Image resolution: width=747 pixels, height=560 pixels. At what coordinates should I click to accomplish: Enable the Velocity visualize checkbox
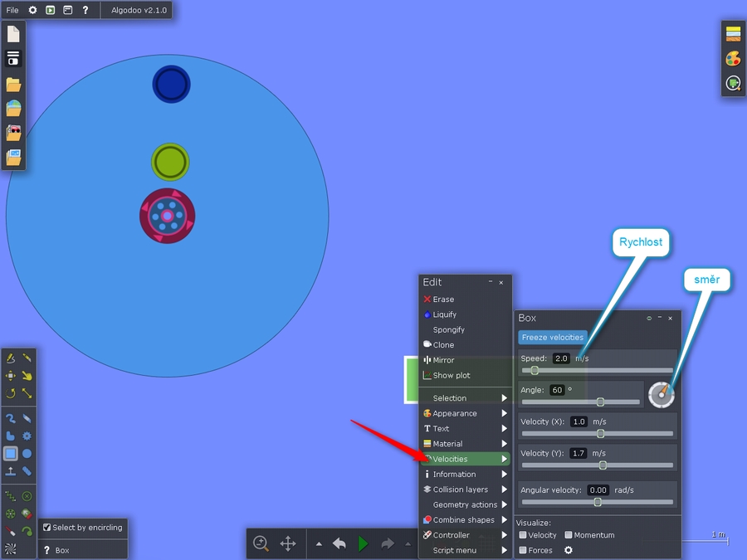click(523, 535)
